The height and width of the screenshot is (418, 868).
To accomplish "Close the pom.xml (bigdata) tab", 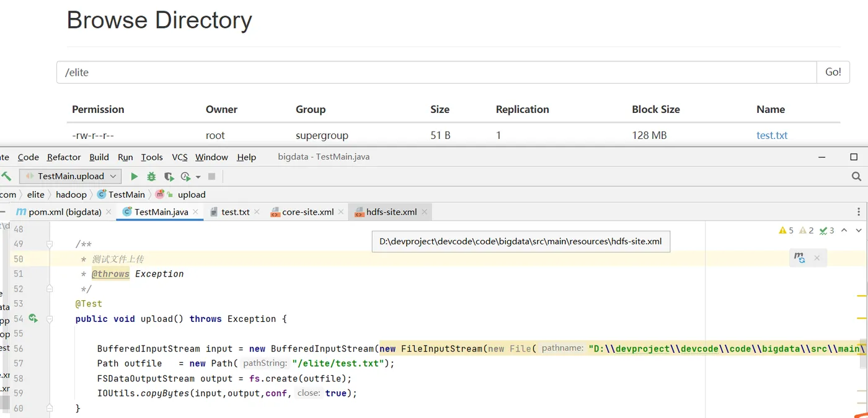I will [108, 212].
